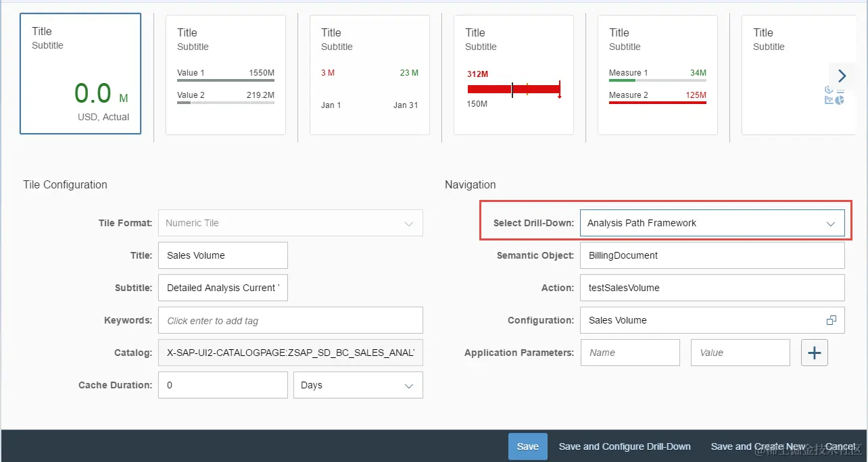Viewport: 868px width, 462px height.
Task: Open the Select Drill-Down dropdown
Action: pyautogui.click(x=713, y=223)
